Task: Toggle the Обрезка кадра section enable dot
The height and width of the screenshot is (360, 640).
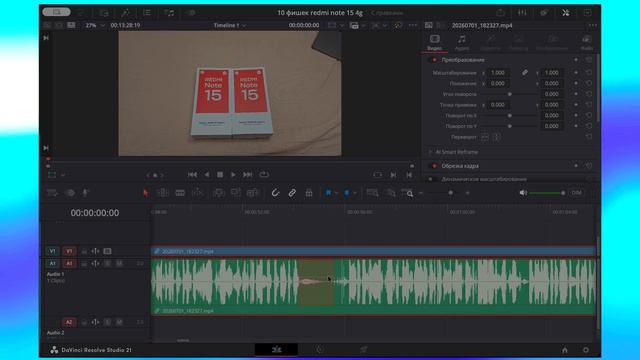Action: 434,166
